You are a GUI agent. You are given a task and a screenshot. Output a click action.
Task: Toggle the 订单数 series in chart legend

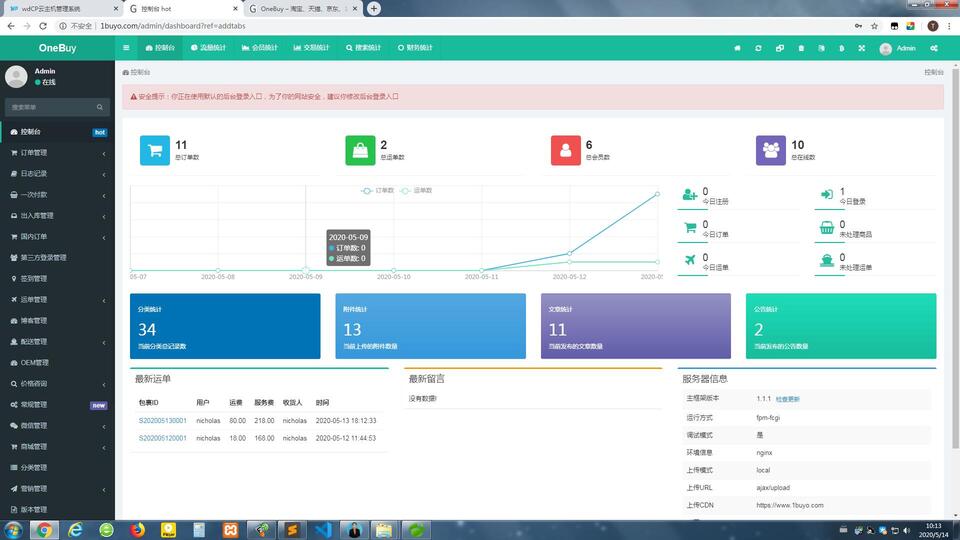coord(378,190)
